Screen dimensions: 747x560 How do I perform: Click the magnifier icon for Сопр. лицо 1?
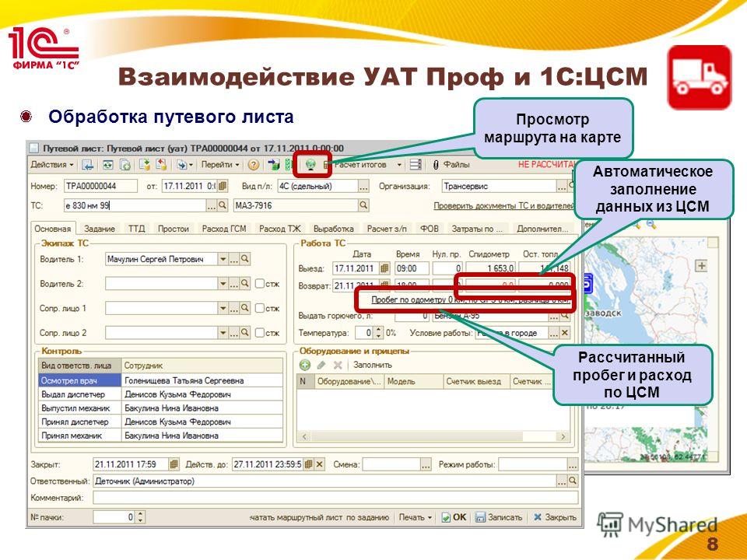245,308
